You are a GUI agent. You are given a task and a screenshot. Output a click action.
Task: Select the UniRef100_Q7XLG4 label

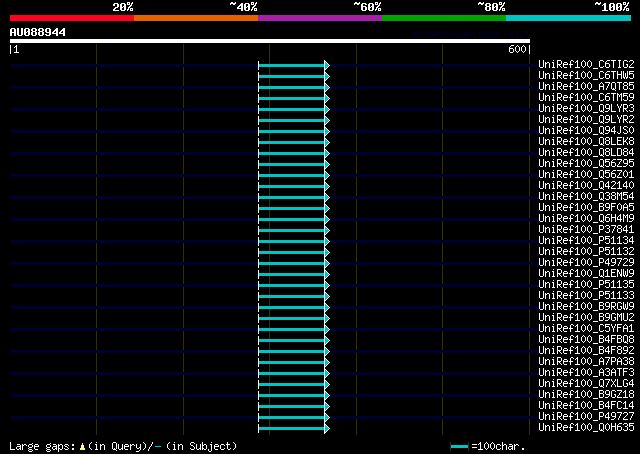586,384
